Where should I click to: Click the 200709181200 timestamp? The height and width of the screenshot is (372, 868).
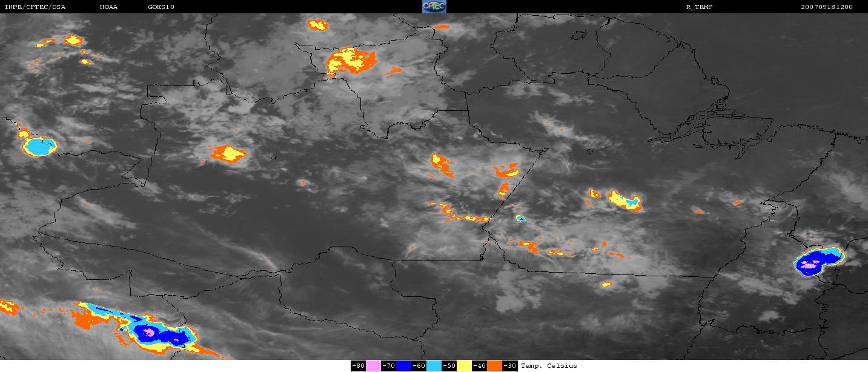[x=827, y=7]
